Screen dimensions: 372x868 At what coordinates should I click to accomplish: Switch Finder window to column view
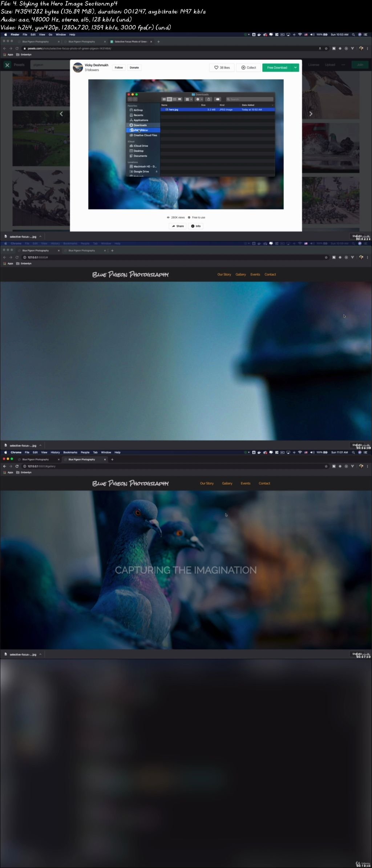174,99
